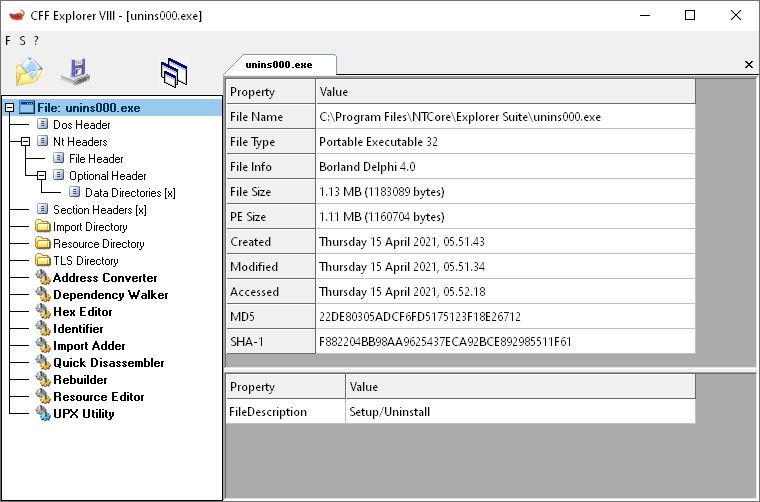Open the S menu
760x502 pixels.
tap(22, 41)
